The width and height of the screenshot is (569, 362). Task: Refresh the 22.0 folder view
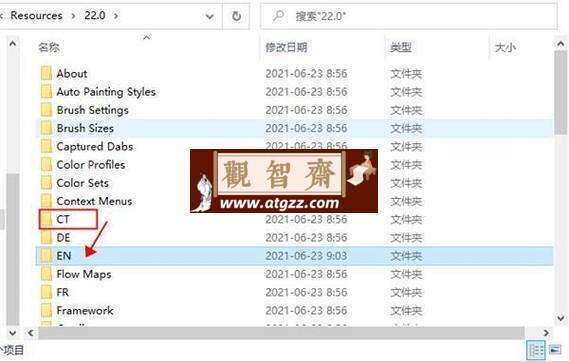(x=236, y=16)
